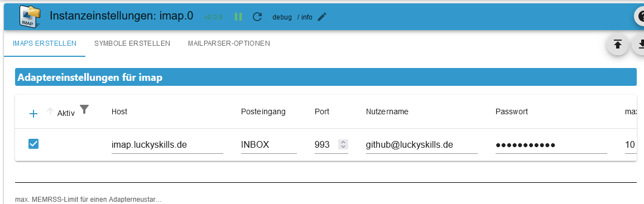Restart the imap.0 instance via reload icon
The image size is (644, 204).
click(257, 17)
